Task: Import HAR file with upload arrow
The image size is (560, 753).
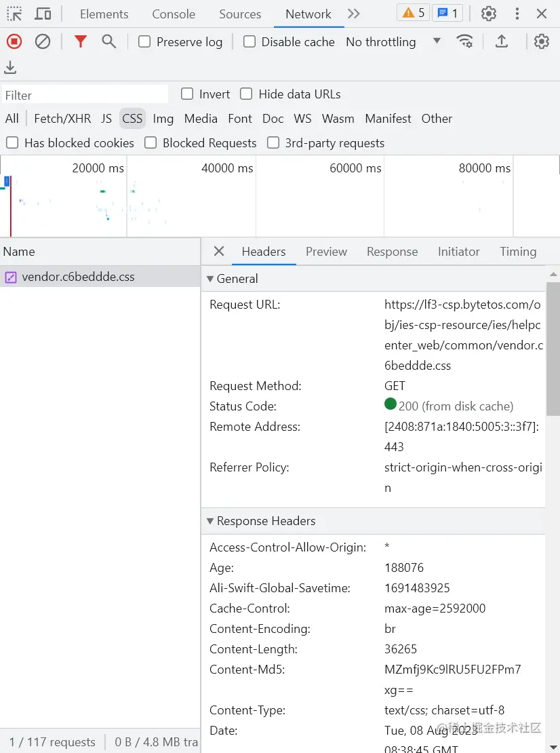Action: (502, 42)
